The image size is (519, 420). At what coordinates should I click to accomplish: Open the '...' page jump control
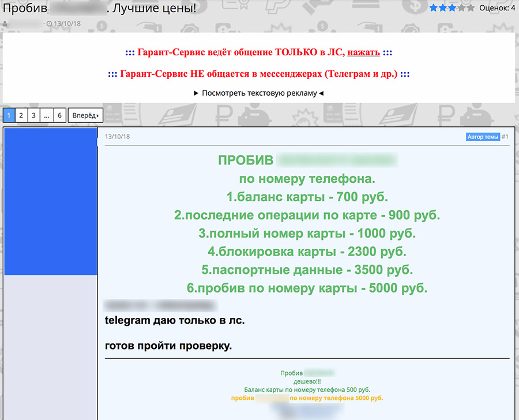tap(47, 115)
